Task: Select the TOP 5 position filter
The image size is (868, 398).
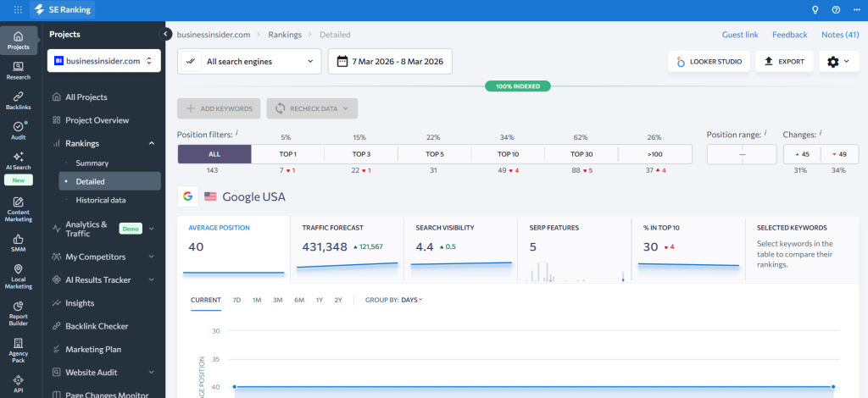Action: tap(435, 154)
